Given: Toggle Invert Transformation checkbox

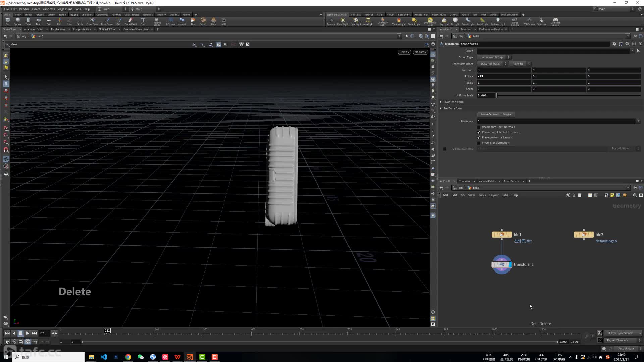Looking at the screenshot, I should coord(479,143).
